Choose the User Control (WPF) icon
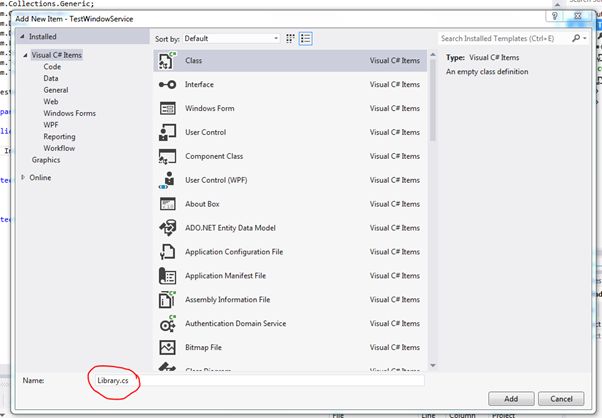 (x=167, y=180)
